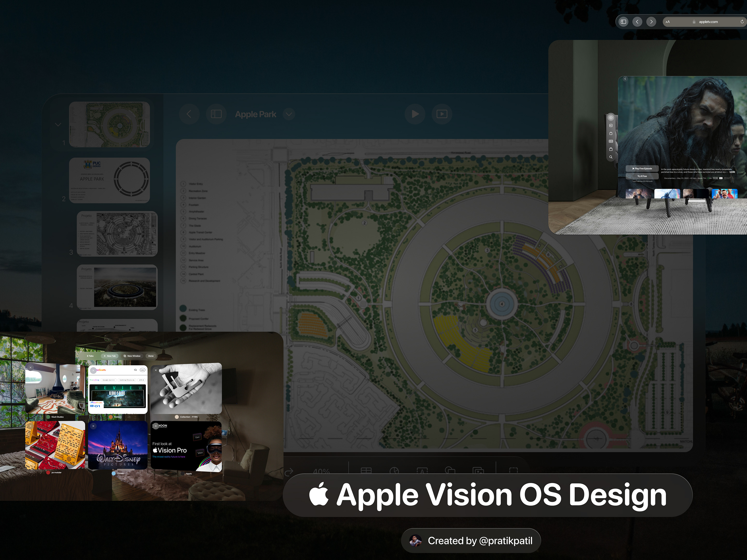
Task: Select slide 1 site plan thumbnail
Action: pyautogui.click(x=109, y=124)
